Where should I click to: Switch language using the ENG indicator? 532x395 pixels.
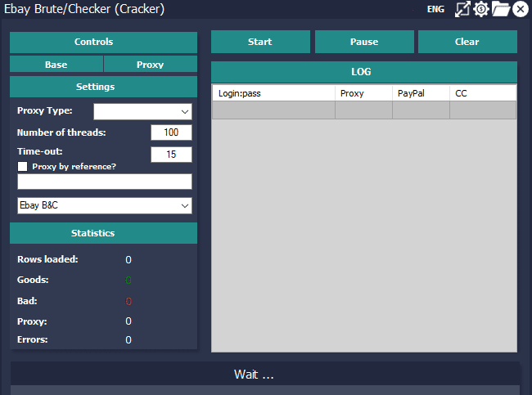pyautogui.click(x=435, y=9)
